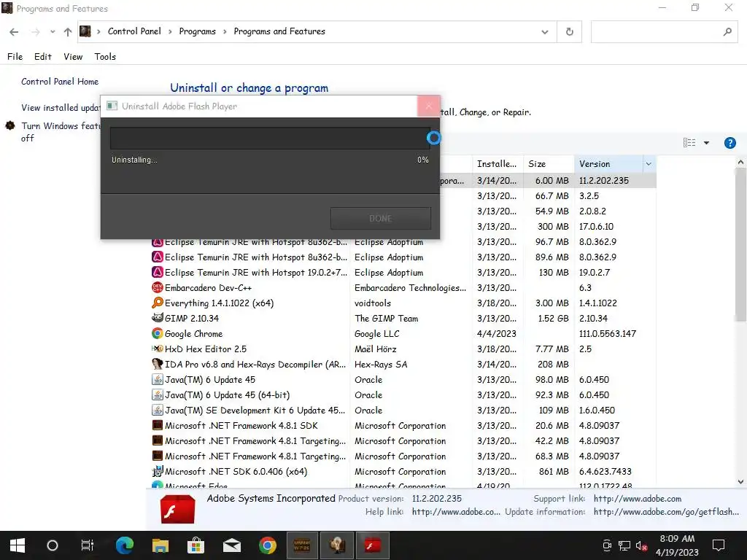The width and height of the screenshot is (747, 560).
Task: Click the Forward navigation arrow
Action: click(x=35, y=32)
